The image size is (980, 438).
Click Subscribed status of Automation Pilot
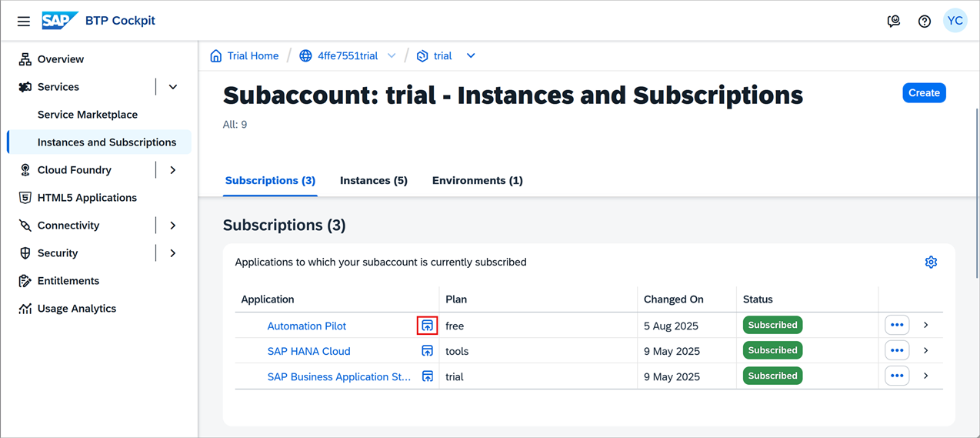pos(772,325)
